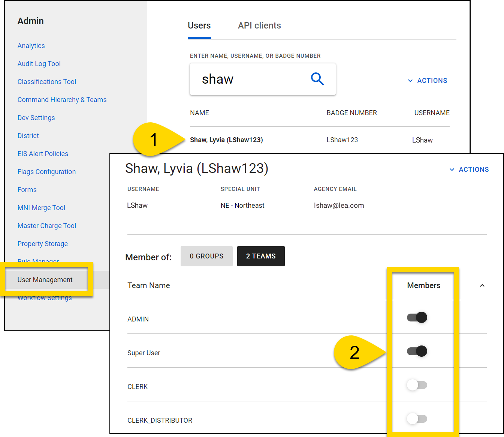
Task: Click the 2 TEAMS button
Action: point(261,256)
